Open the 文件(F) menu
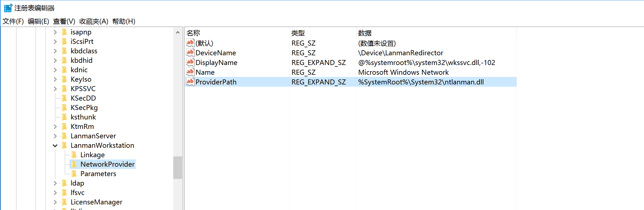The image size is (644, 210). click(x=13, y=21)
